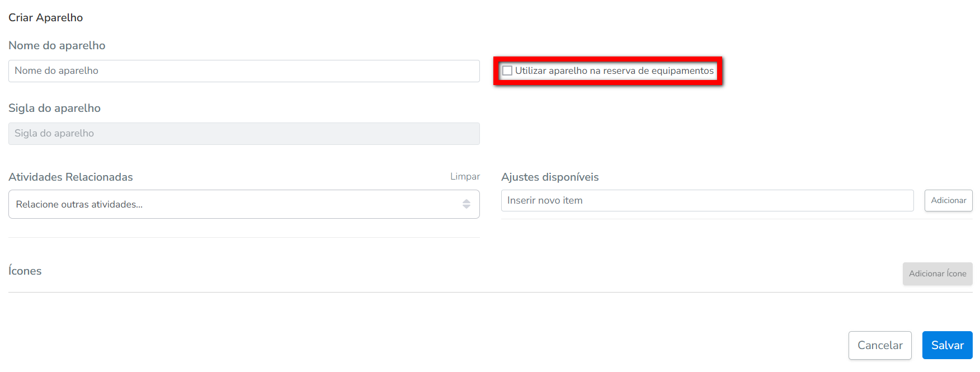This screenshot has height=372, width=980.
Task: Save the new aparelho with 'Salvar'
Action: tap(947, 345)
